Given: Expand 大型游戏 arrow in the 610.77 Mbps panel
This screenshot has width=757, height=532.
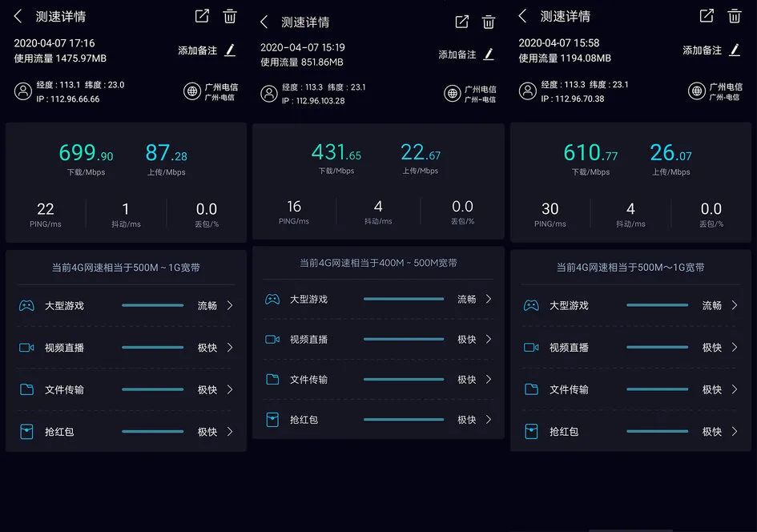Looking at the screenshot, I should pyautogui.click(x=735, y=305).
